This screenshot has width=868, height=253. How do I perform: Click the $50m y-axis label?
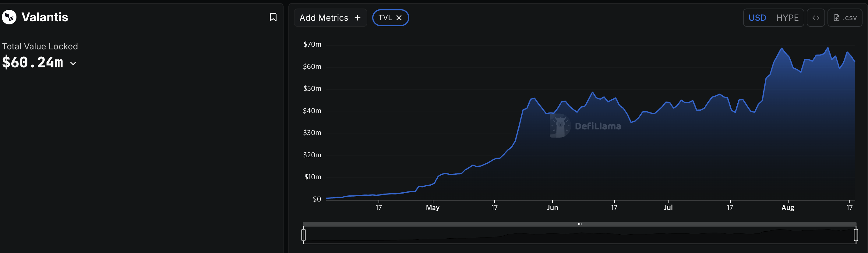coord(312,88)
